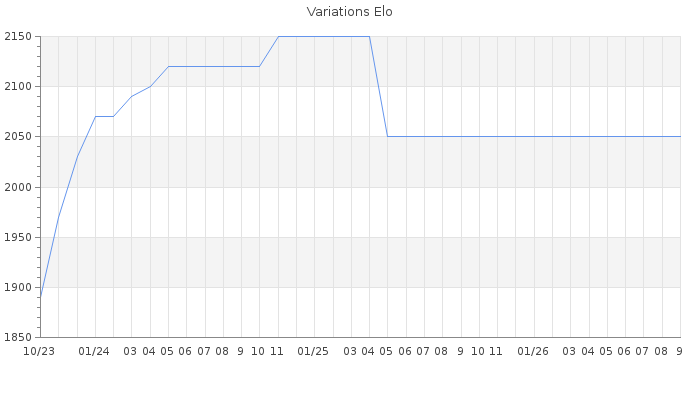Click the line end at the right edge
Viewport: 700px width, 400px height.
click(680, 137)
